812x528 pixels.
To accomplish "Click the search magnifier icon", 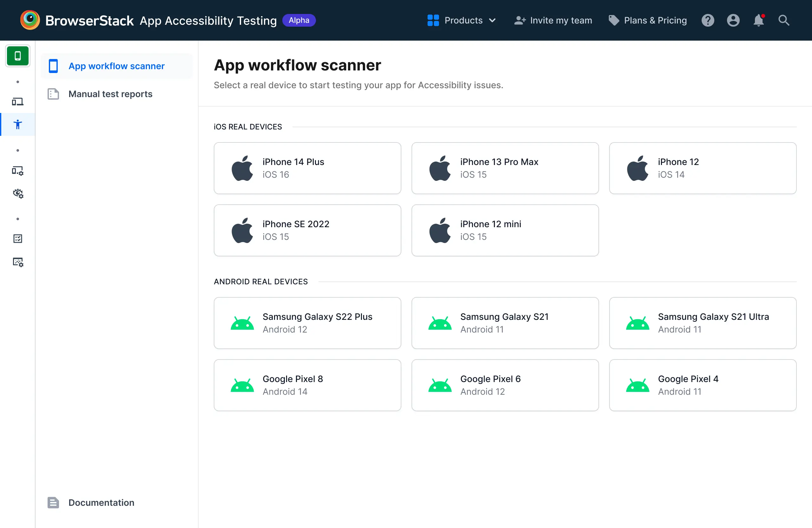I will pos(784,21).
